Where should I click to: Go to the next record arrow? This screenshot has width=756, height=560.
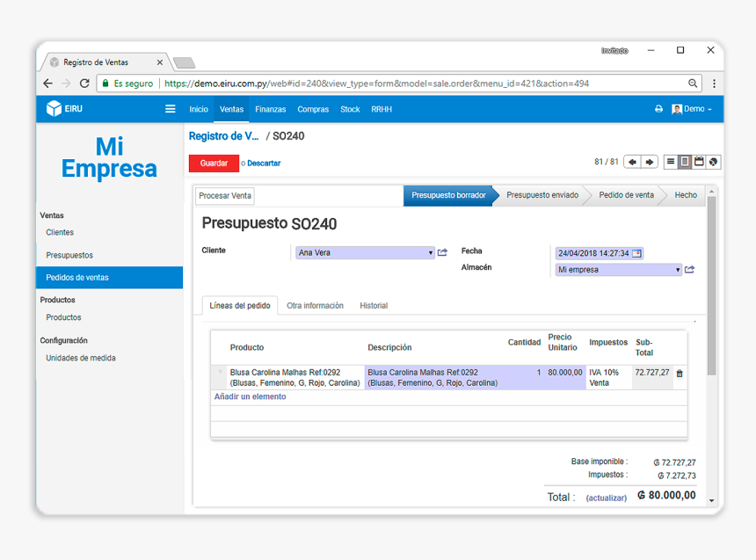[x=650, y=162]
